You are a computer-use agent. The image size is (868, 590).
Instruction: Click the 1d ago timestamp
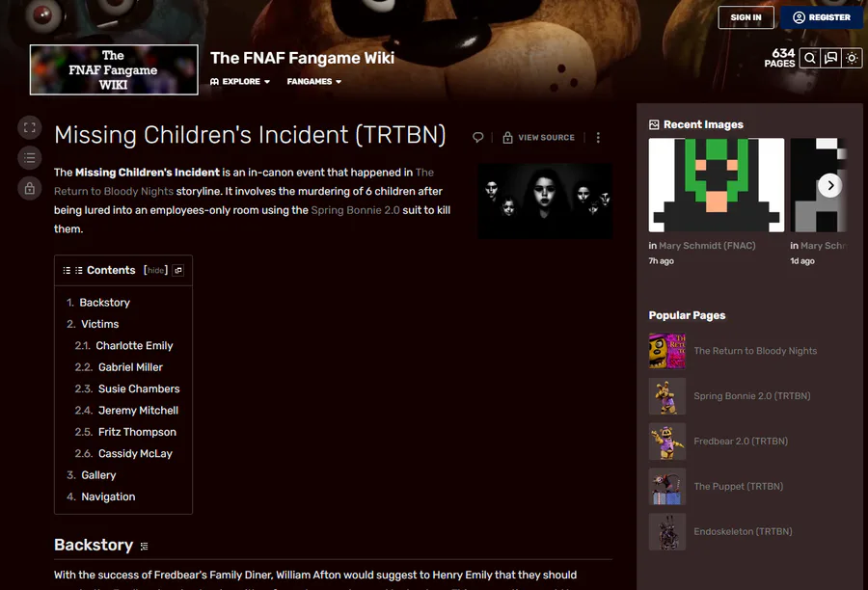[x=802, y=261]
